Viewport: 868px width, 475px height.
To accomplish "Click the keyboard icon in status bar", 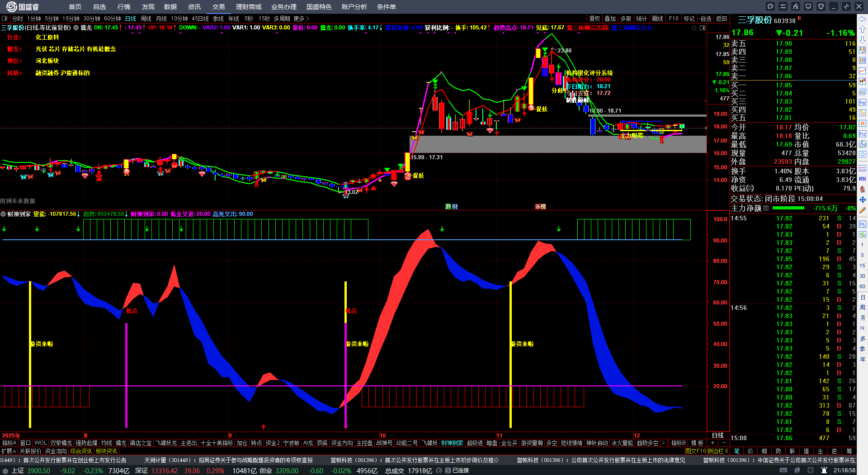I will (x=783, y=470).
